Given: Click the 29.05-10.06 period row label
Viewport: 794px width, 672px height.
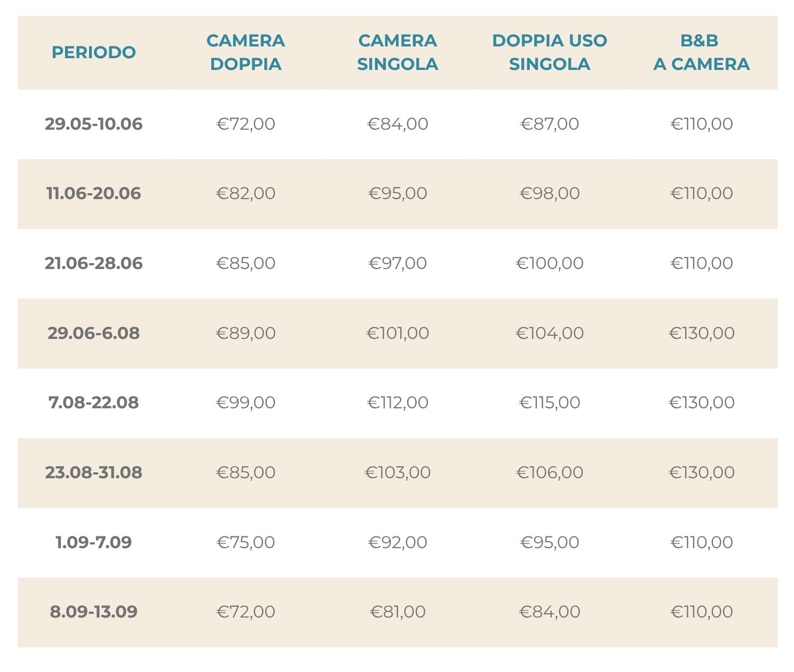Looking at the screenshot, I should tap(94, 124).
